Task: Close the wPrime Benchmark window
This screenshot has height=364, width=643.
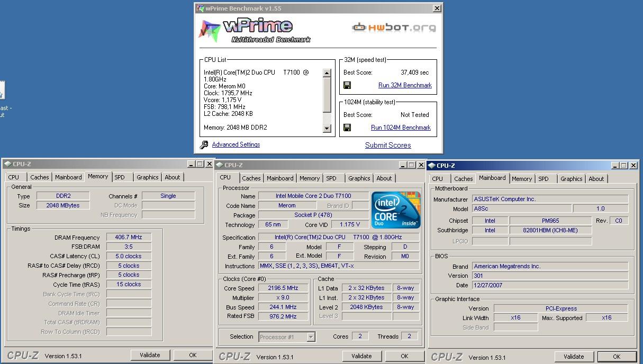Action: (x=437, y=8)
